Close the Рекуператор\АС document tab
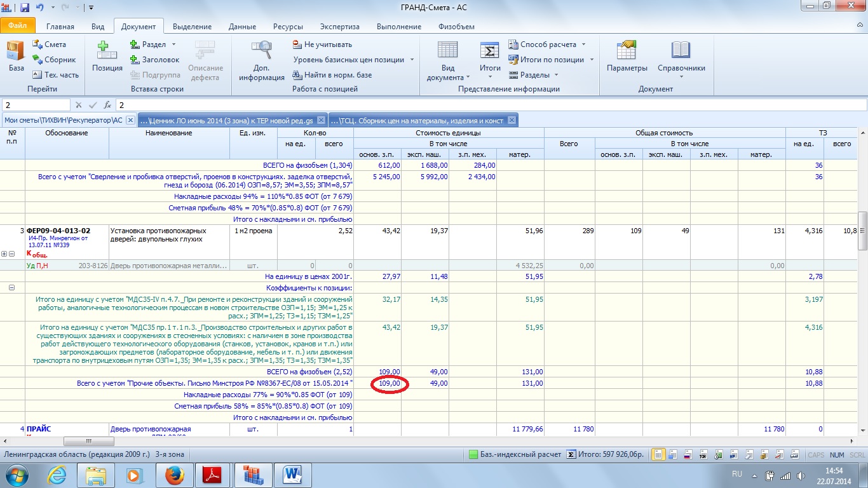868x488 pixels. (x=130, y=120)
